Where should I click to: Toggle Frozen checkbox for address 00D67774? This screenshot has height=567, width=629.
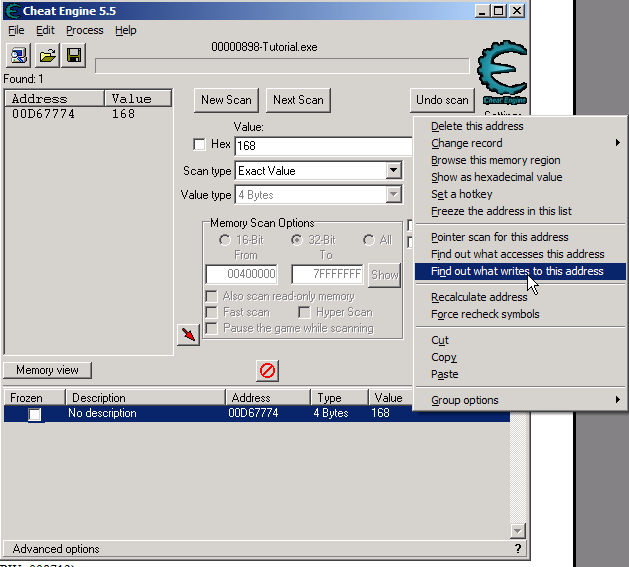coord(34,414)
